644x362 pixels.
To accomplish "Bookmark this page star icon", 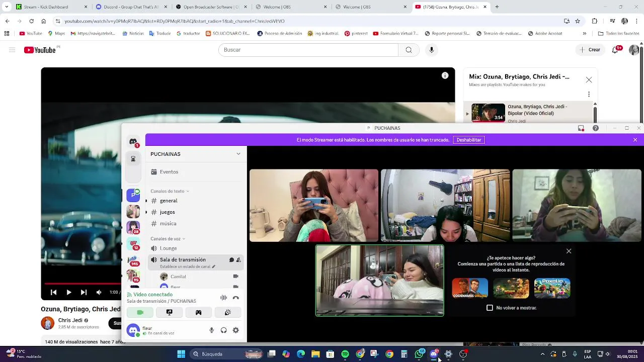I will tap(578, 21).
